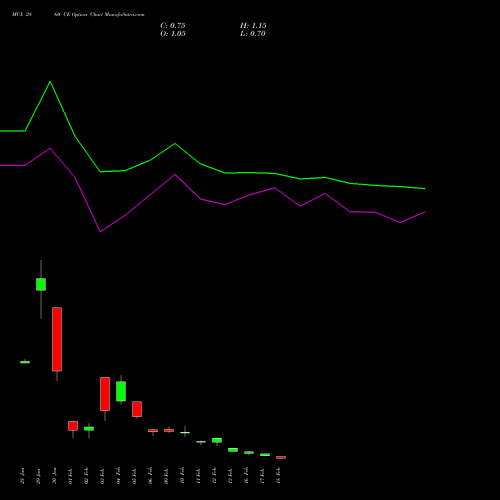
Task: Click the 06 Feb date label
Action: tap(150, 476)
